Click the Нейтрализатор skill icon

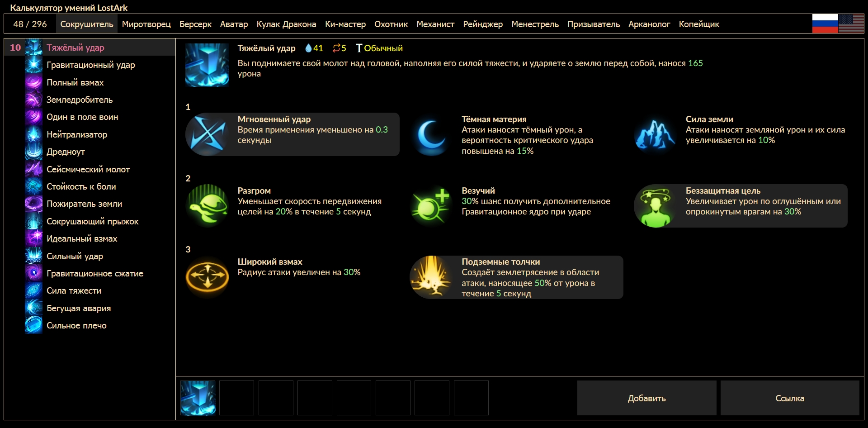[33, 134]
